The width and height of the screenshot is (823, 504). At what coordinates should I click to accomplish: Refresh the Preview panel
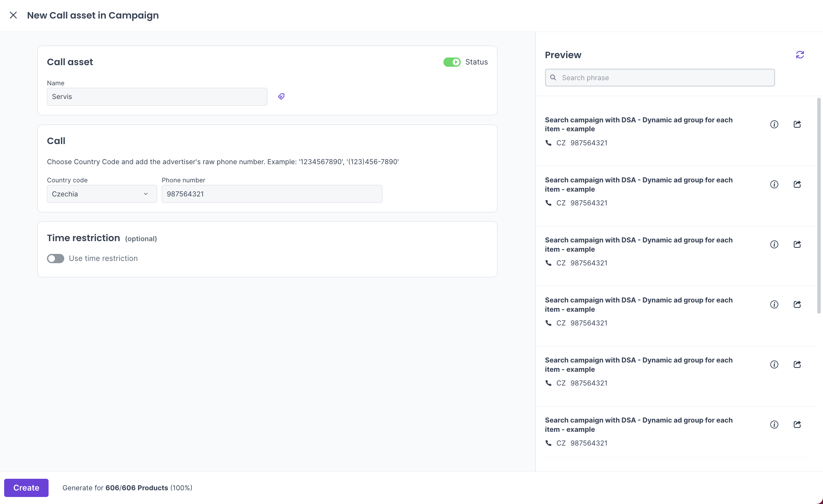click(x=800, y=55)
